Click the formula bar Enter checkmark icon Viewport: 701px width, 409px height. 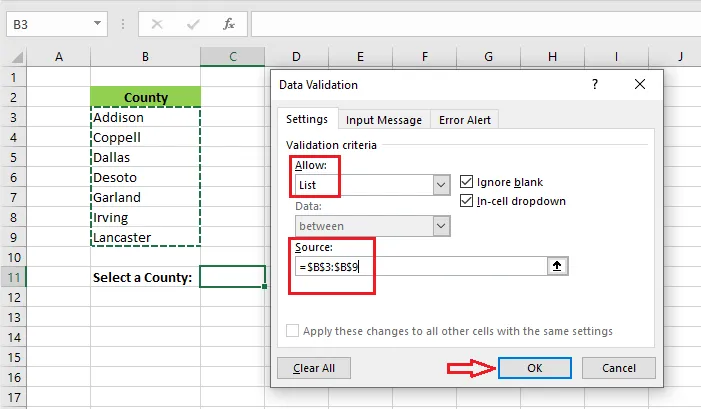pos(193,24)
